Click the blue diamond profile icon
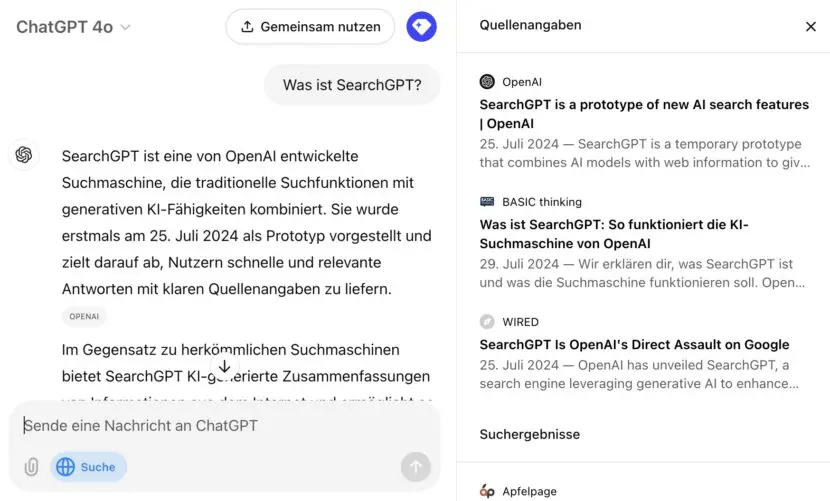Screen dimensions: 830x501 (422, 27)
